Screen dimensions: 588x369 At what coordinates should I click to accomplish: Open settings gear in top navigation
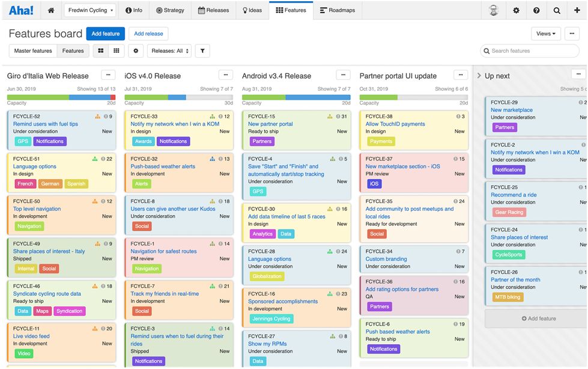pos(516,10)
